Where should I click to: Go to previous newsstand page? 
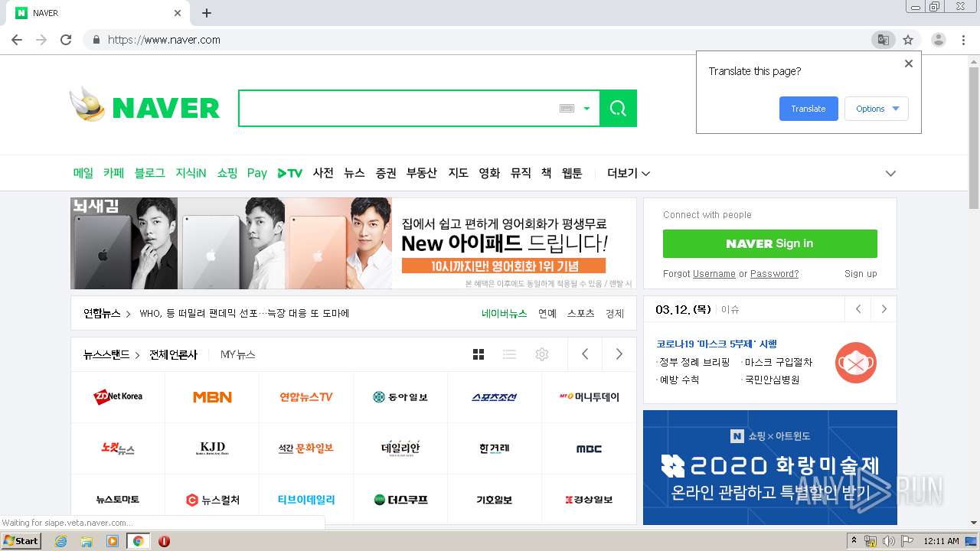coord(585,354)
